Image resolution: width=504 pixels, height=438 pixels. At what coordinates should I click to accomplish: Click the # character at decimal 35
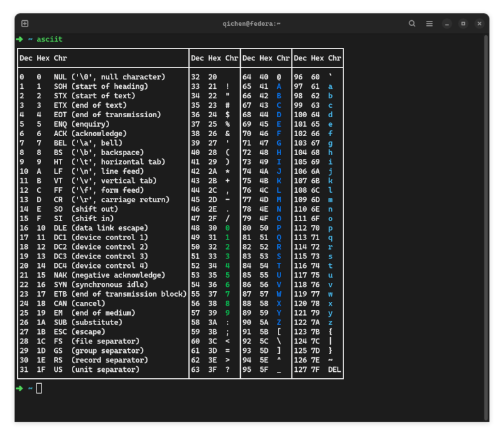click(x=227, y=105)
